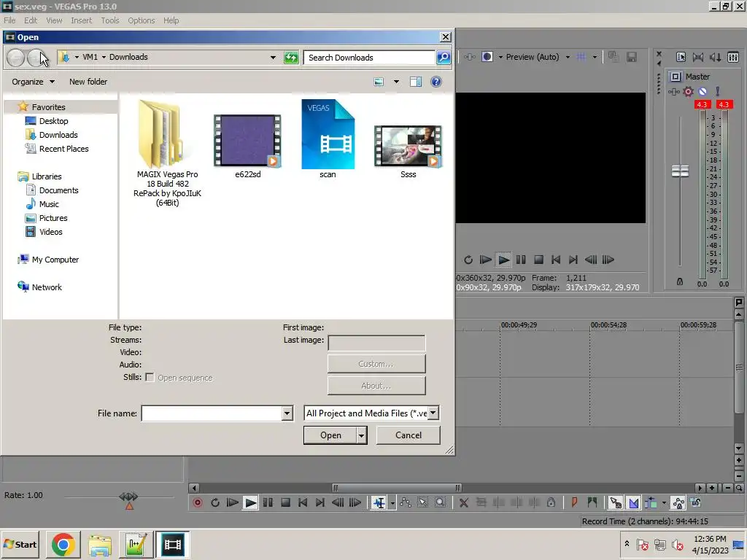The height and width of the screenshot is (560, 747).
Task: Play the project in the timeline transport
Action: coord(250,503)
